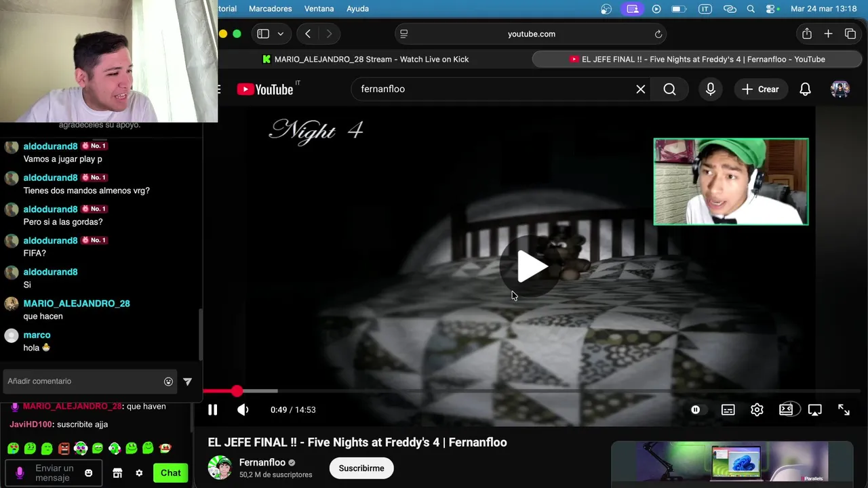The width and height of the screenshot is (868, 488).
Task: Expand the sidebar dropdown chevron in Safari
Action: [x=280, y=34]
